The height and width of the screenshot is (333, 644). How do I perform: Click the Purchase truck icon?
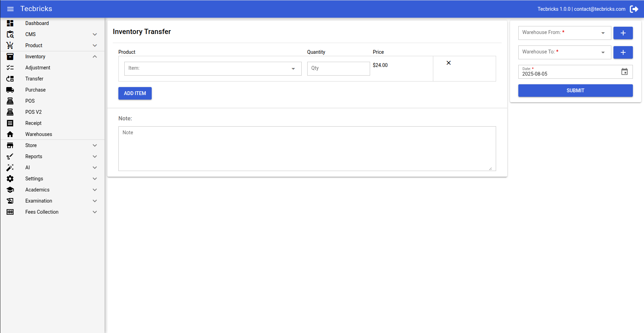pos(10,90)
